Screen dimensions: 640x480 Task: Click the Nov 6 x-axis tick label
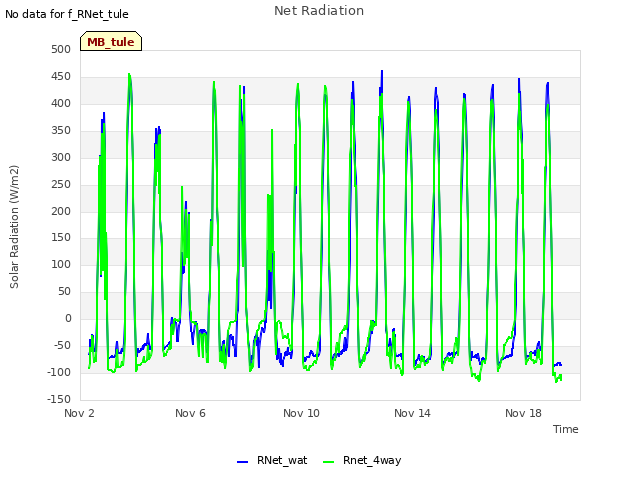pyautogui.click(x=190, y=413)
